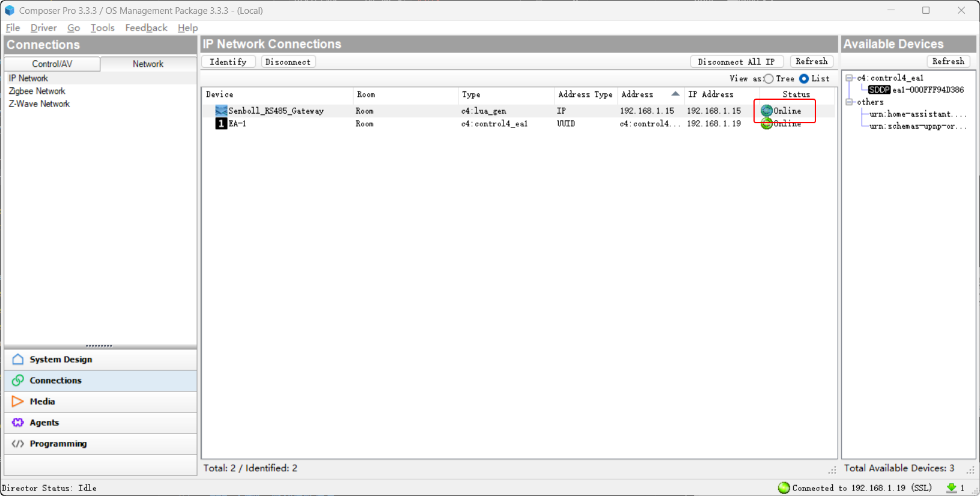Collapse the c4:control4_ea1 tree node
Image resolution: width=980 pixels, height=496 pixels.
pyautogui.click(x=850, y=78)
